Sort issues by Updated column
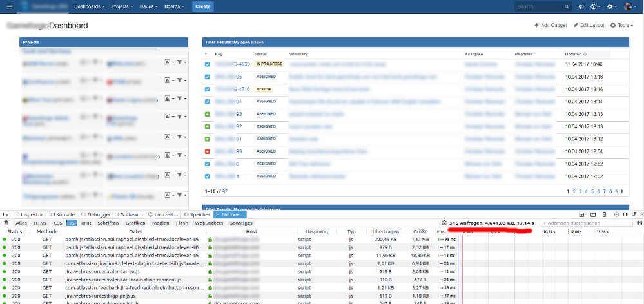644x304 pixels. click(x=576, y=54)
